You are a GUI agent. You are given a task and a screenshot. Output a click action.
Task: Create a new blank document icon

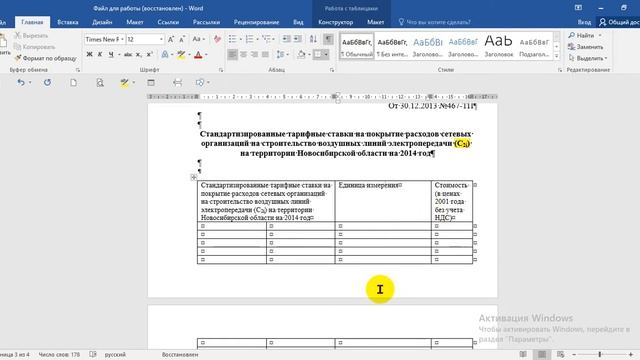click(73, 82)
